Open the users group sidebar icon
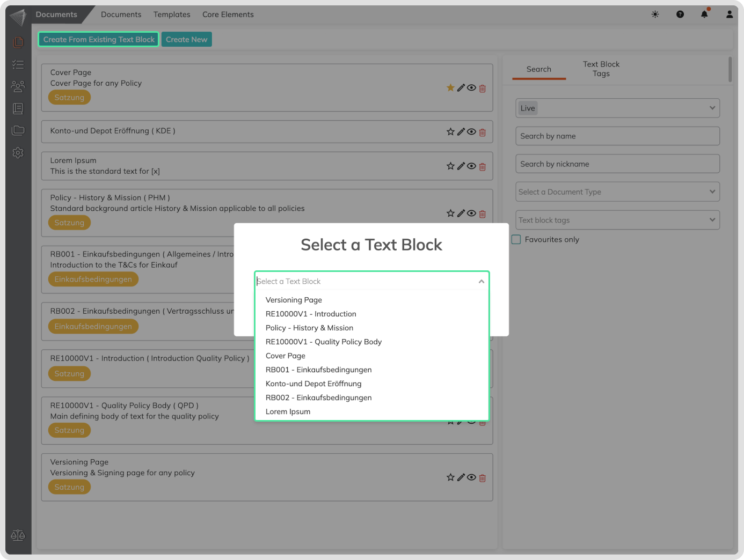This screenshot has height=560, width=744. 18,86
